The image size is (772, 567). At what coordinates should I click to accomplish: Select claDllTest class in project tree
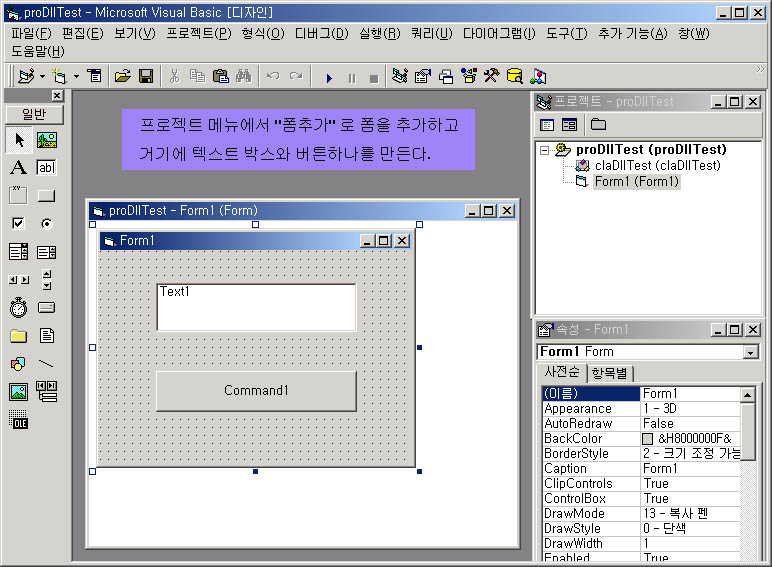[x=657, y=165]
